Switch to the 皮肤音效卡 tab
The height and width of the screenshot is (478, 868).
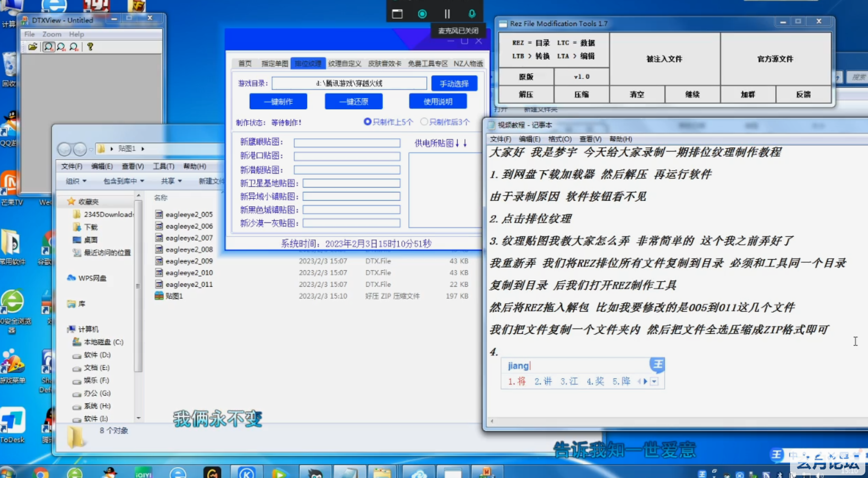pos(384,64)
